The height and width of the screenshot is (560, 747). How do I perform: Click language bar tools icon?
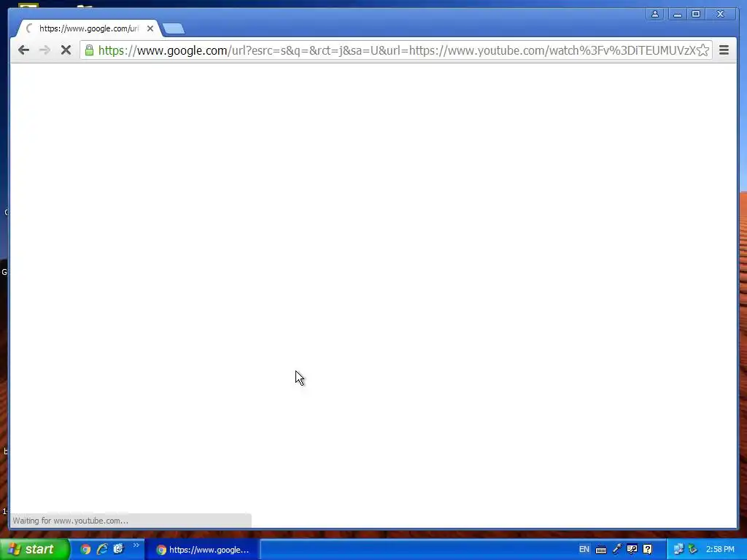pyautogui.click(x=632, y=550)
